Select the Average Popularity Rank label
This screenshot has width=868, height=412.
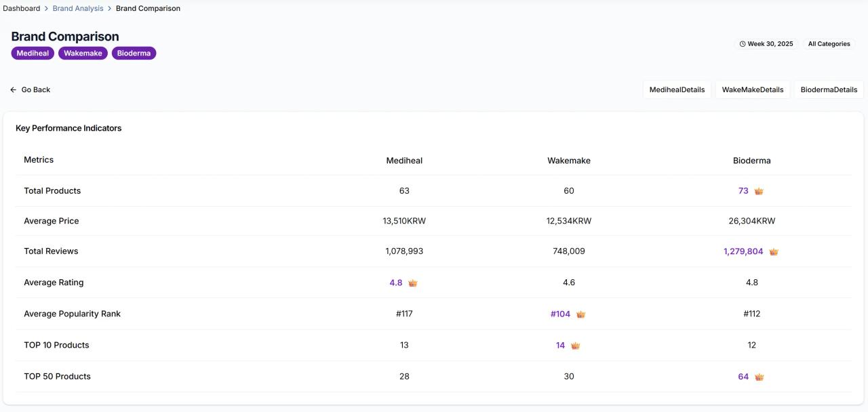click(72, 314)
